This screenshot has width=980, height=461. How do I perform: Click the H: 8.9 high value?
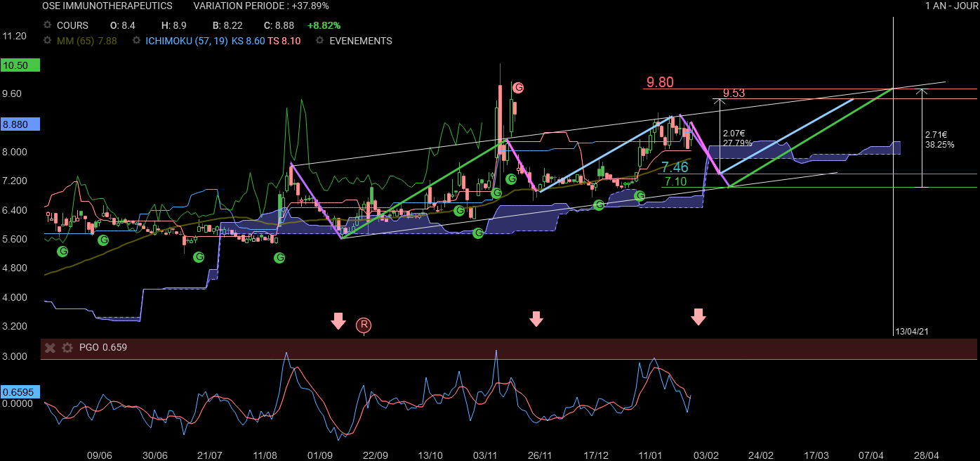(x=173, y=25)
